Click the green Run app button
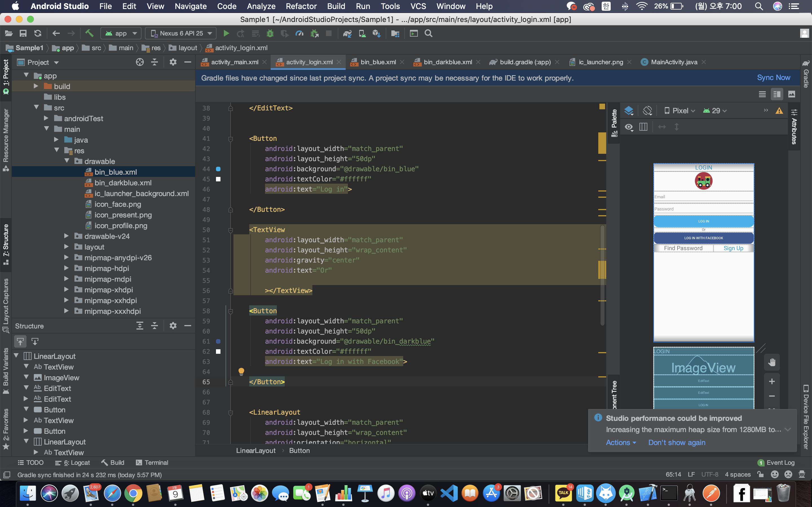Screen dimensions: 812x507 coord(226,33)
